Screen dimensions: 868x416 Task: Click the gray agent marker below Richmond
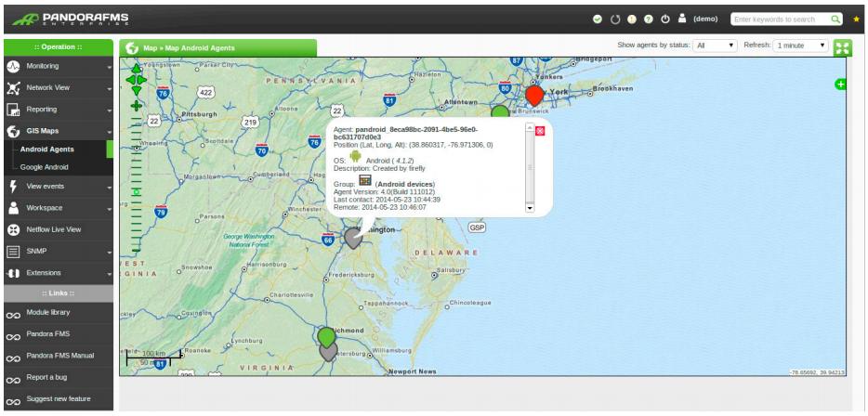pos(328,353)
